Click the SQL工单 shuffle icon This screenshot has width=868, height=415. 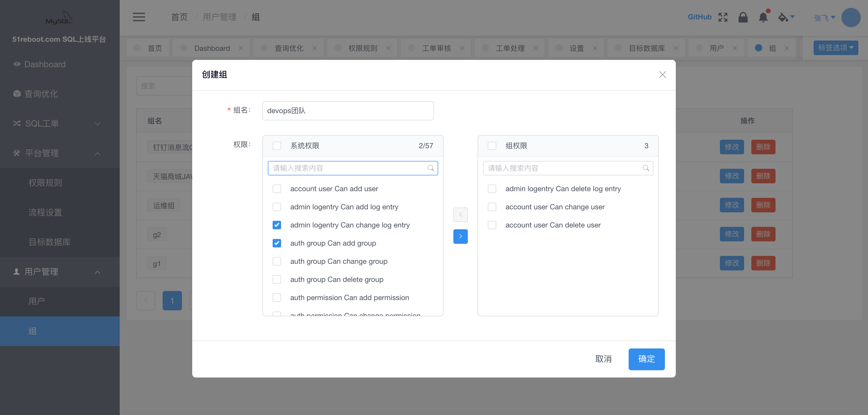17,123
